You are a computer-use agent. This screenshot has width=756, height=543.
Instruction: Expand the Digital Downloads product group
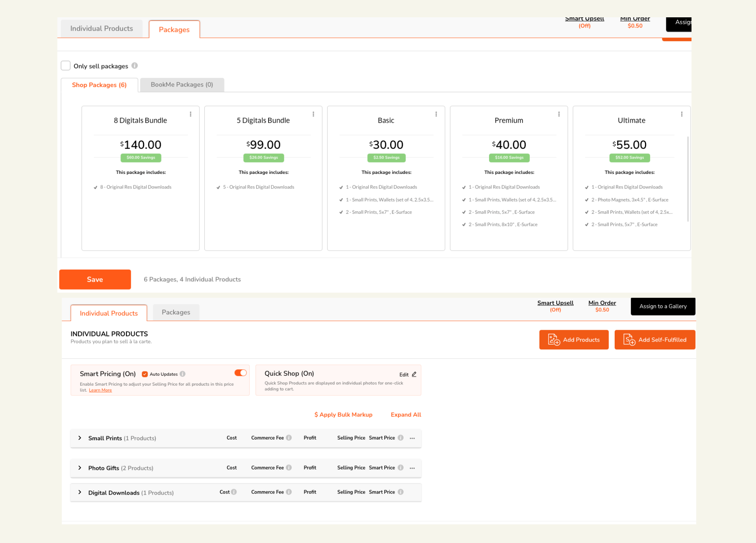pyautogui.click(x=80, y=492)
